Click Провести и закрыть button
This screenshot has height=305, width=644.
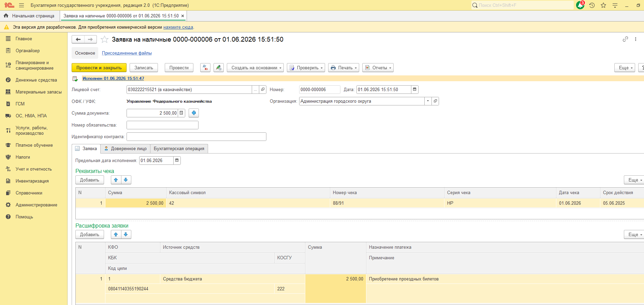click(99, 68)
